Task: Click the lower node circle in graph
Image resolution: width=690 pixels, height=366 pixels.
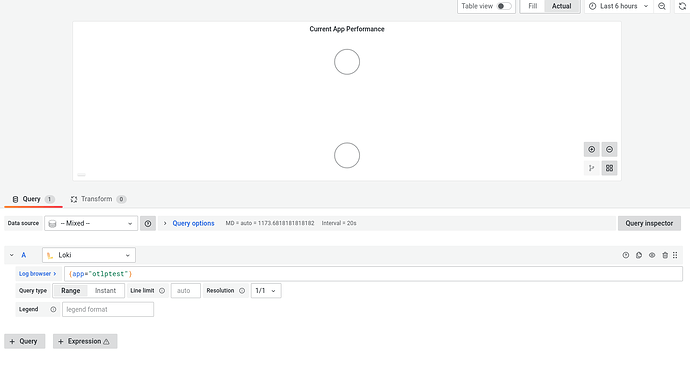Action: click(347, 155)
